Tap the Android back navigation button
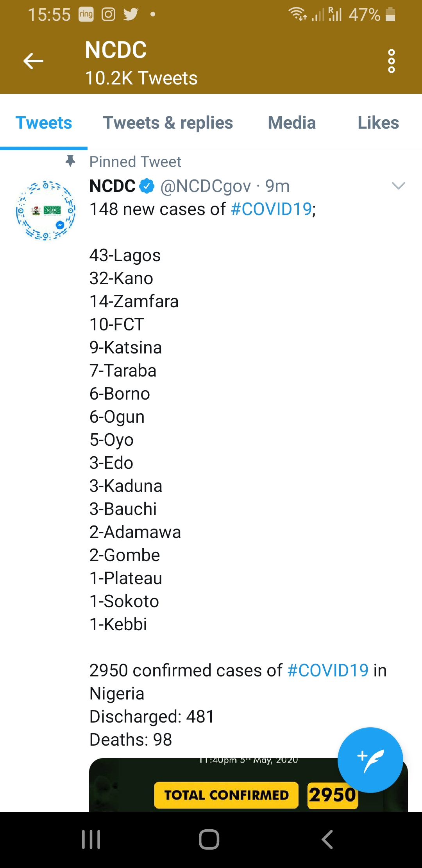Image resolution: width=422 pixels, height=868 pixels. pos(327,839)
